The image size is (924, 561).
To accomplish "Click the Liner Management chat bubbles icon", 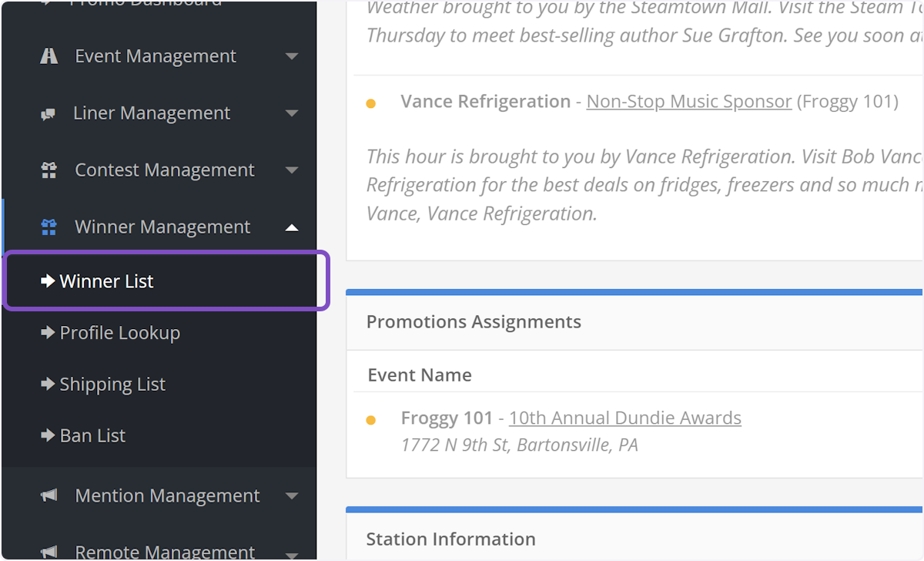I will 49,114.
